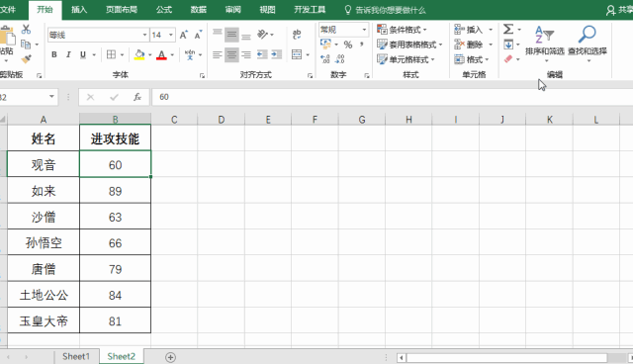Apply red font color A
Viewport: 633px width, 364px height.
click(x=161, y=54)
